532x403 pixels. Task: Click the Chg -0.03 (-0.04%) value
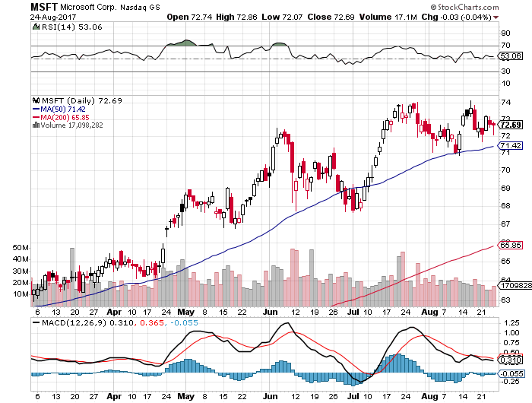[x=456, y=17]
